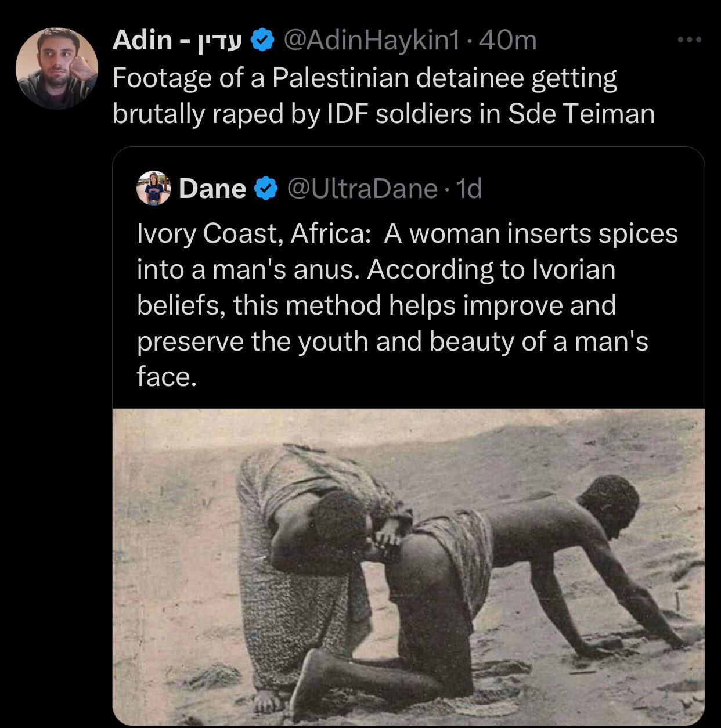Open Adin's profile picture avatar
Viewport: 721px width, 728px height.
56,69
